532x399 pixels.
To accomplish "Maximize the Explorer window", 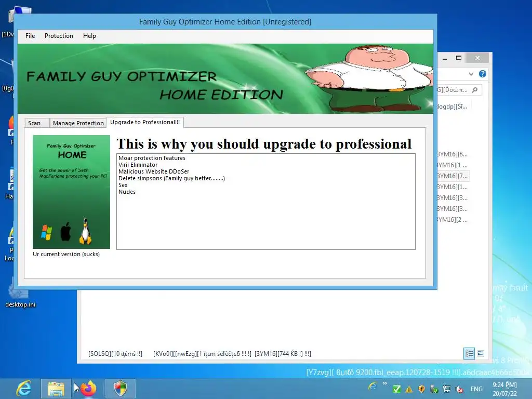I will 459,58.
